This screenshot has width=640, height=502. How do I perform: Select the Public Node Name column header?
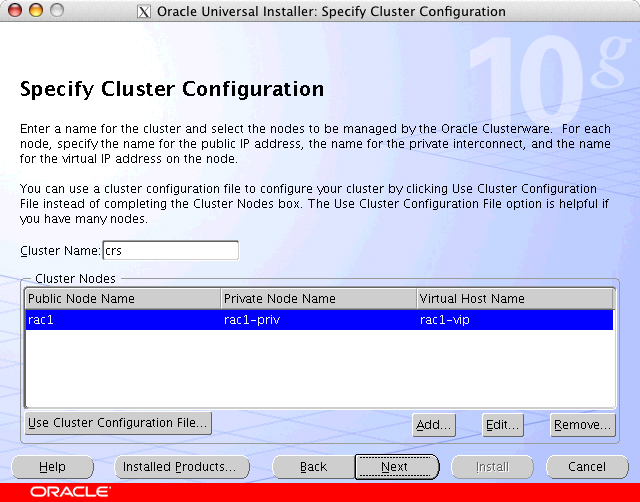(122, 299)
